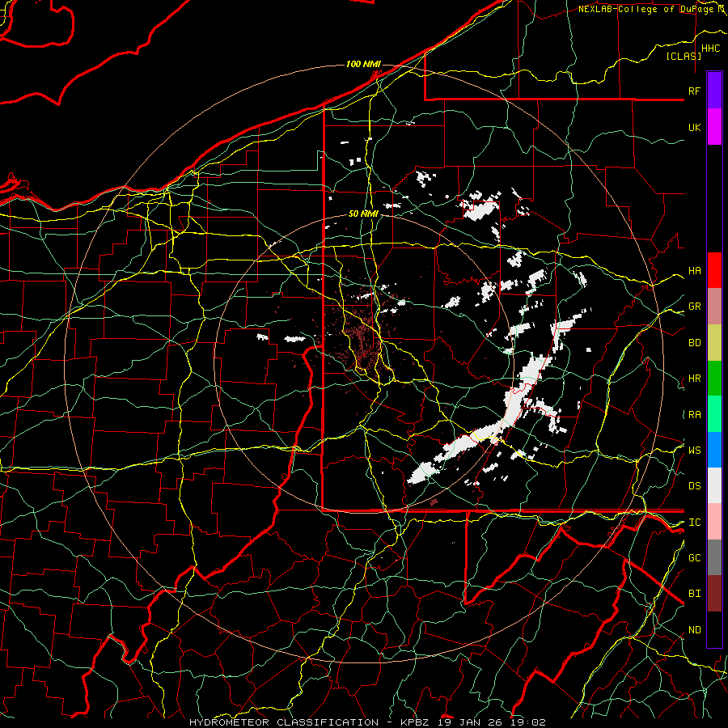The image size is (728, 728).
Task: Select the ND legend label
Action: point(694,630)
